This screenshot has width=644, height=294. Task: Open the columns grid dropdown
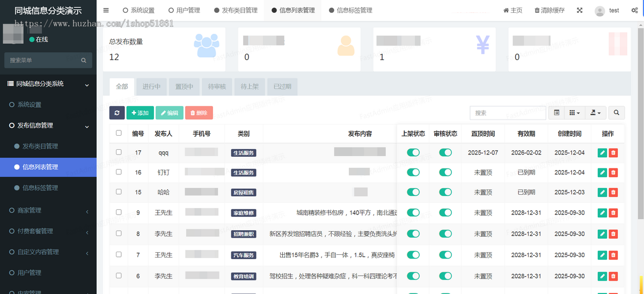pos(574,113)
